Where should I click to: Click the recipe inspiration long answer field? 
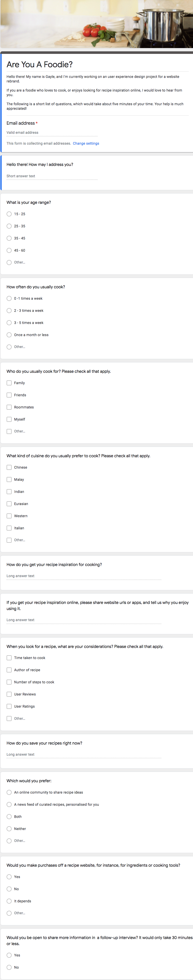coord(84,576)
